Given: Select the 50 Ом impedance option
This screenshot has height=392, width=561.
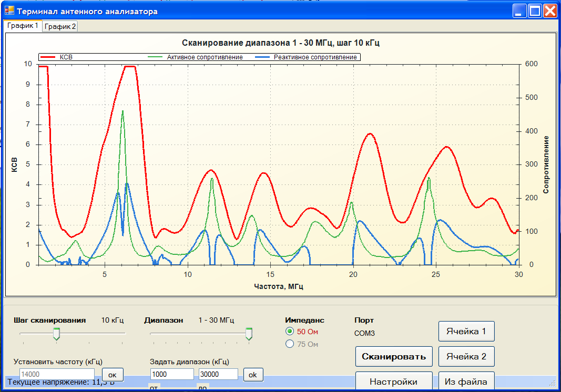Looking at the screenshot, I should click(290, 332).
